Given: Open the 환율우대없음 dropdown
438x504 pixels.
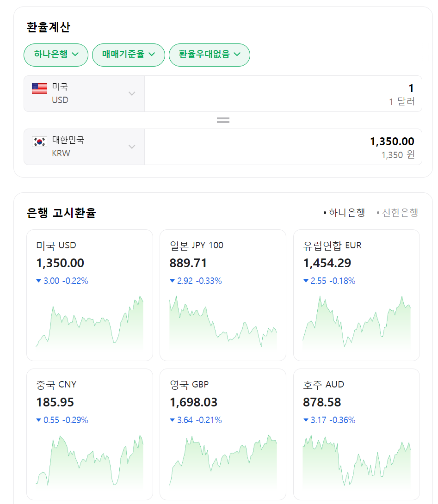Looking at the screenshot, I should click(x=210, y=55).
